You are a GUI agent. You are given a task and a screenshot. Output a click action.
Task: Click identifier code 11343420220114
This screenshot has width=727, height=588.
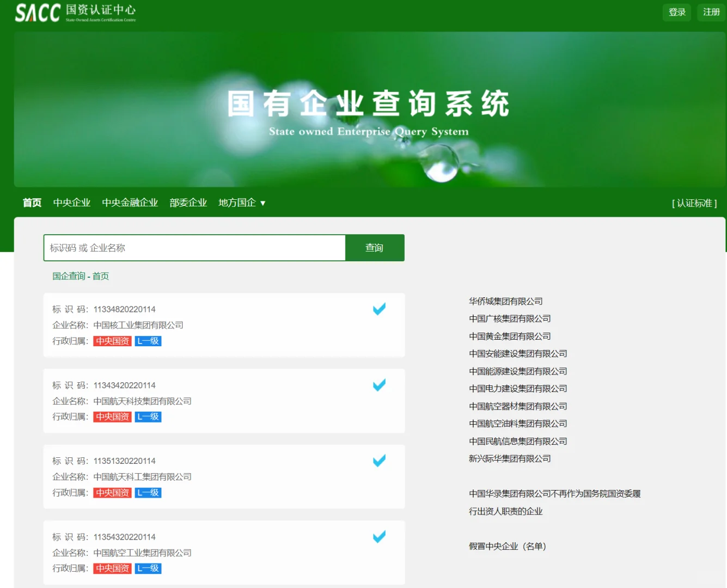pos(125,385)
